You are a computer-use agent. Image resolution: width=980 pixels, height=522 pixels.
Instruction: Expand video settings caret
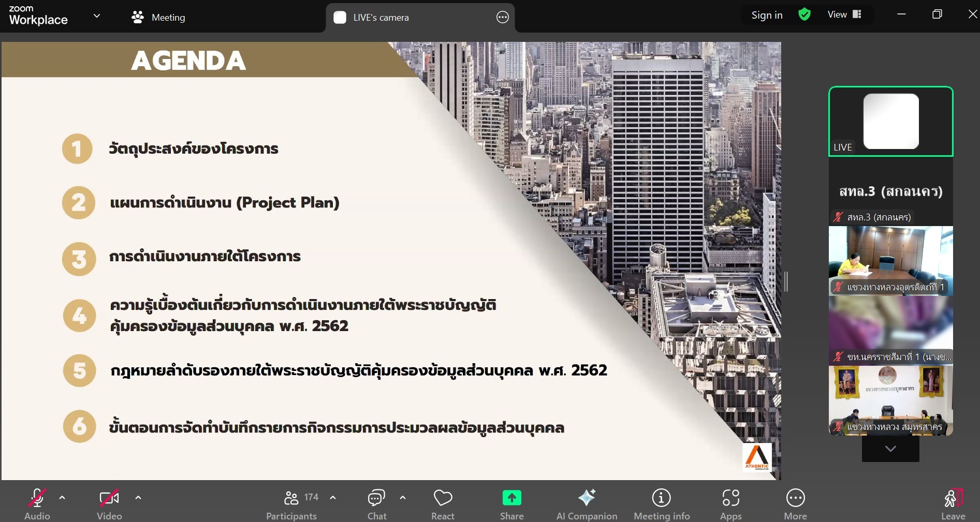click(x=138, y=498)
